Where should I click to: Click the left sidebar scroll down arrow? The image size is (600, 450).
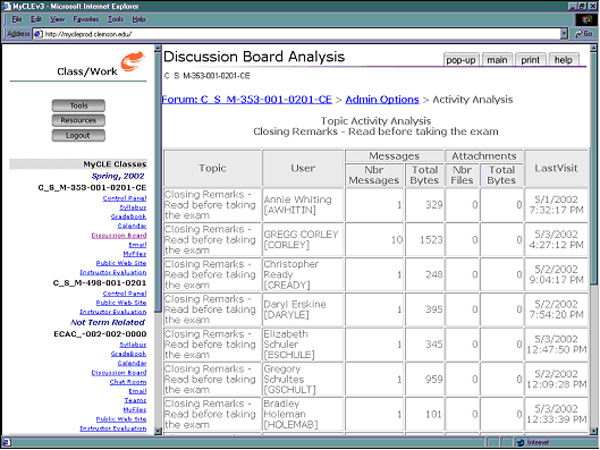click(158, 430)
